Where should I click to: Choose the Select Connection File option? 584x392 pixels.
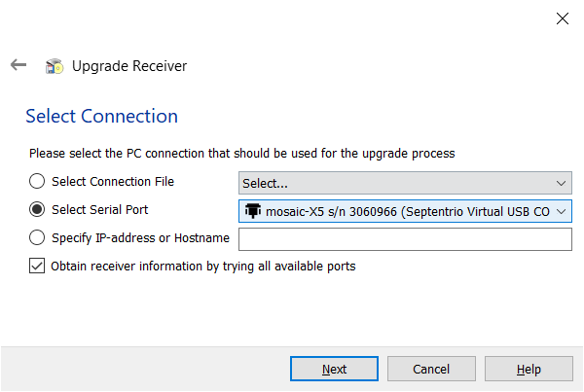[x=37, y=181]
